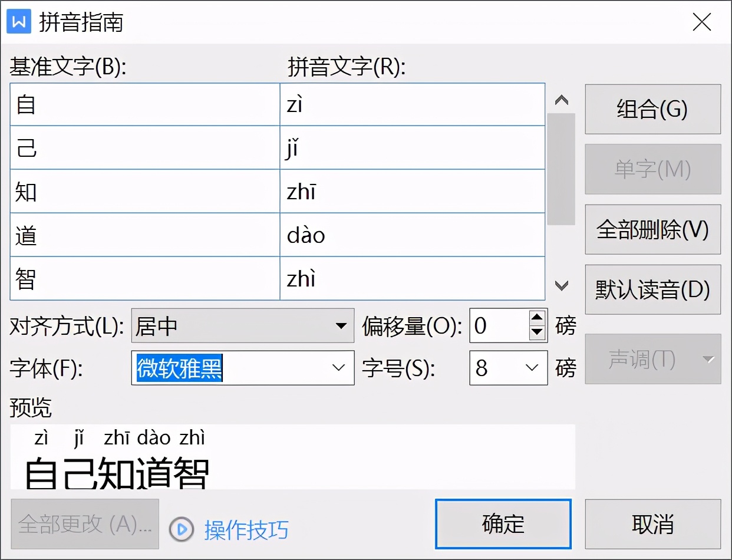The height and width of the screenshot is (560, 732).
Task: Click the pinyin cell dào
Action: (413, 235)
